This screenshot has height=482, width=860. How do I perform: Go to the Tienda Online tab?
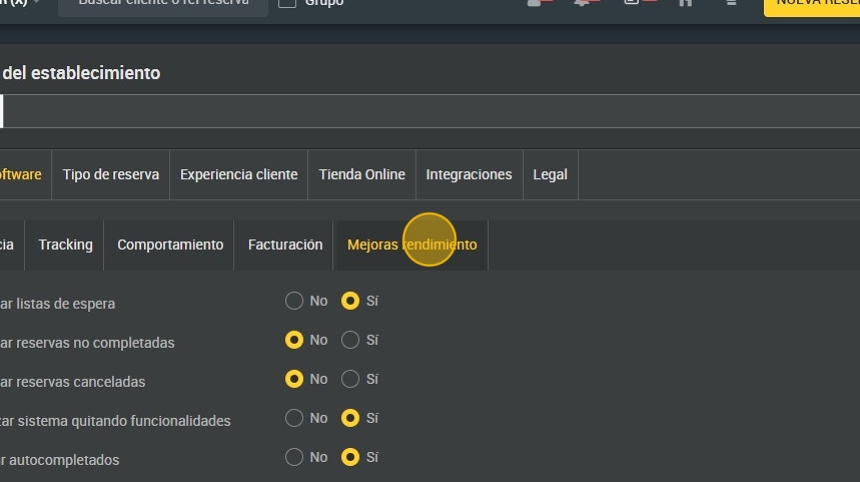click(x=362, y=174)
